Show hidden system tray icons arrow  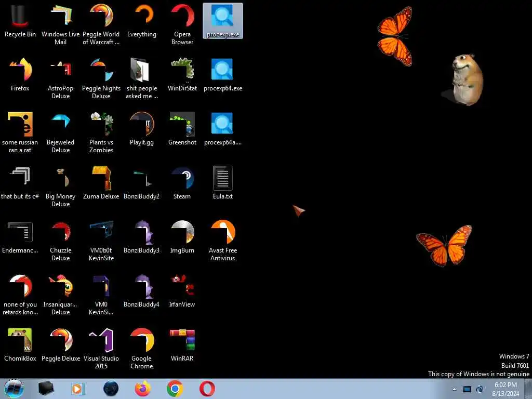pos(454,390)
